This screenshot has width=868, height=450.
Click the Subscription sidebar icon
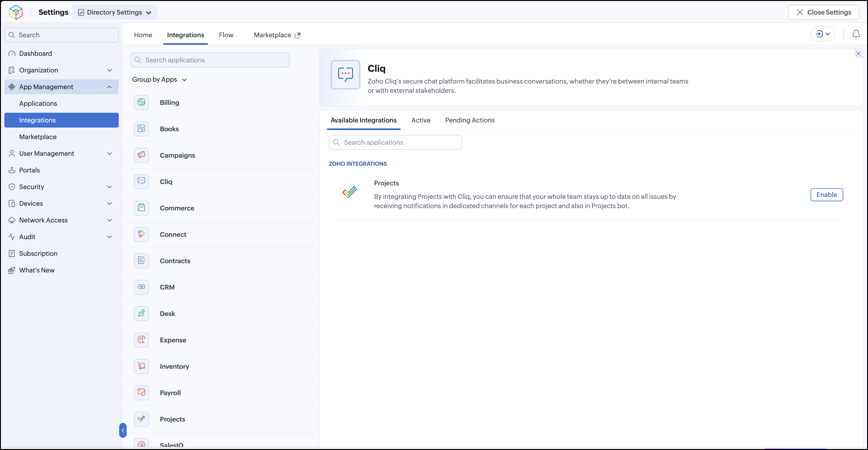tap(12, 253)
